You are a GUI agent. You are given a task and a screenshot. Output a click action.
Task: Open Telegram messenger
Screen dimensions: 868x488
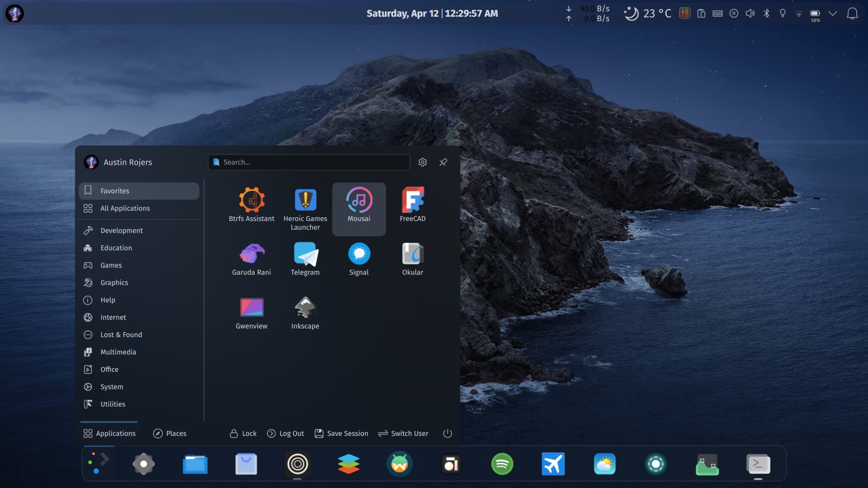[x=305, y=259]
